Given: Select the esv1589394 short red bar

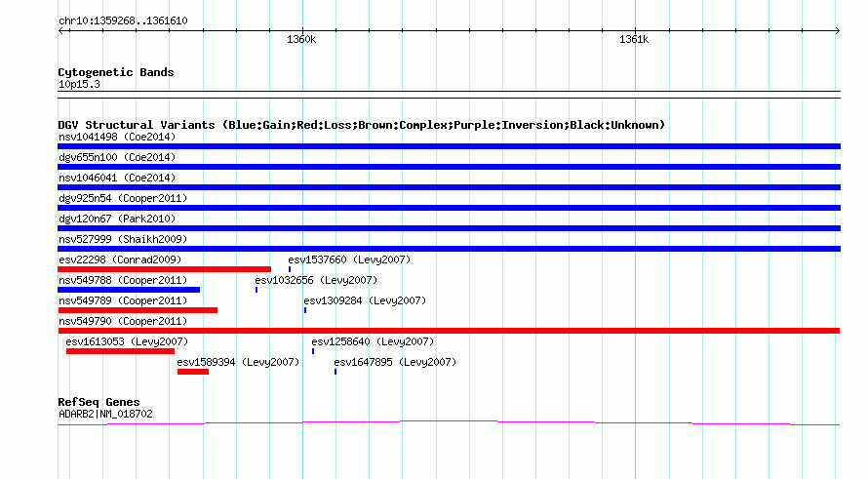Looking at the screenshot, I should tap(193, 372).
